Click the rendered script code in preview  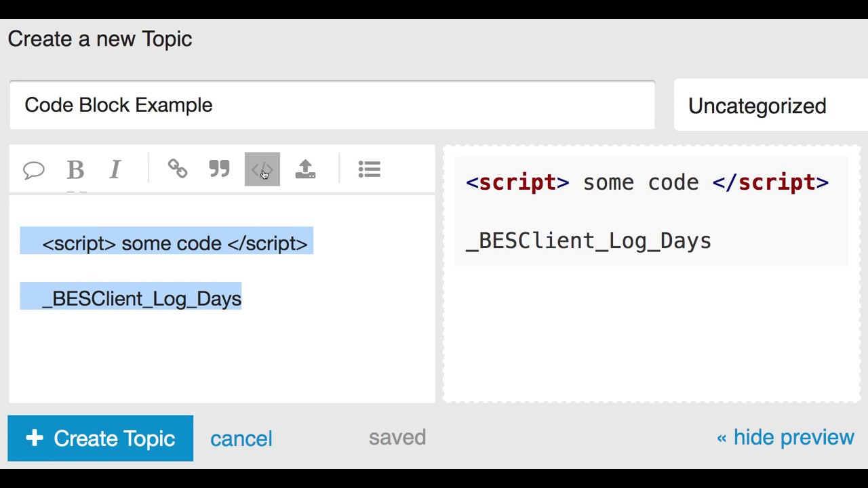coord(647,182)
